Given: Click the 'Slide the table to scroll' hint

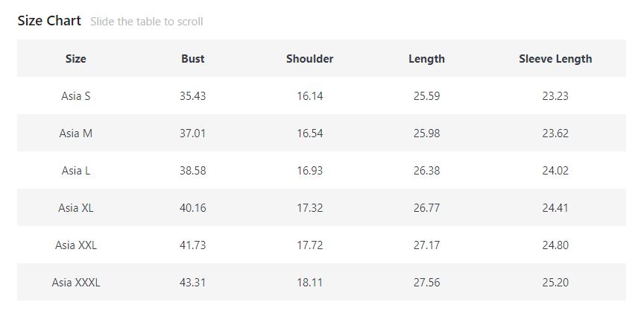Looking at the screenshot, I should (x=147, y=22).
